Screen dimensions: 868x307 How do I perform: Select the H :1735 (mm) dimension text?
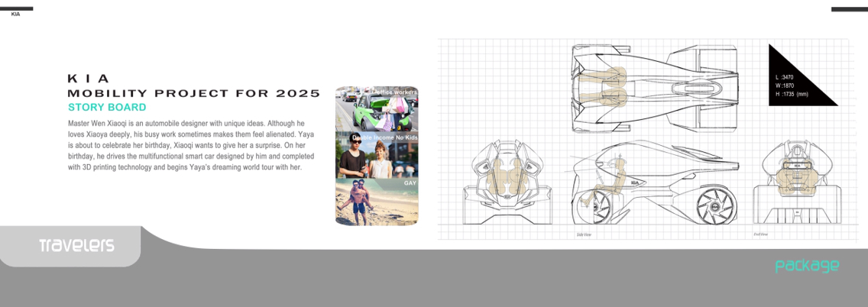click(x=792, y=94)
